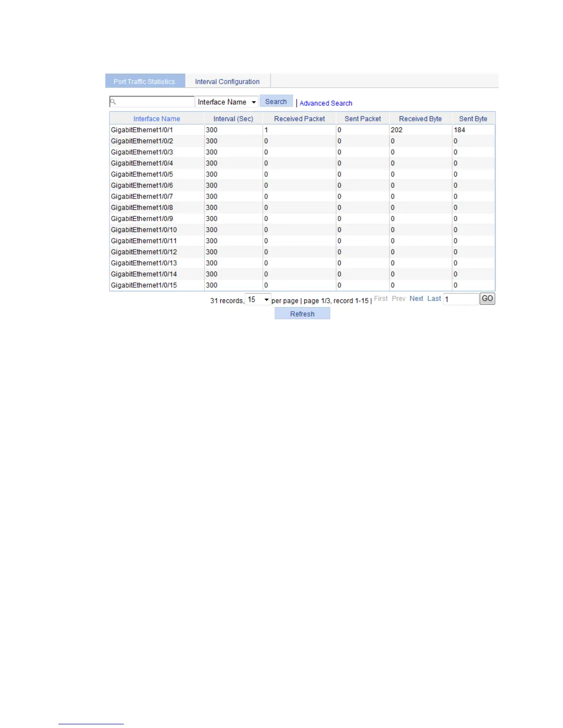The width and height of the screenshot is (563, 728).
Task: Select row GigabitEthernet1/0/12
Action: 302,252
